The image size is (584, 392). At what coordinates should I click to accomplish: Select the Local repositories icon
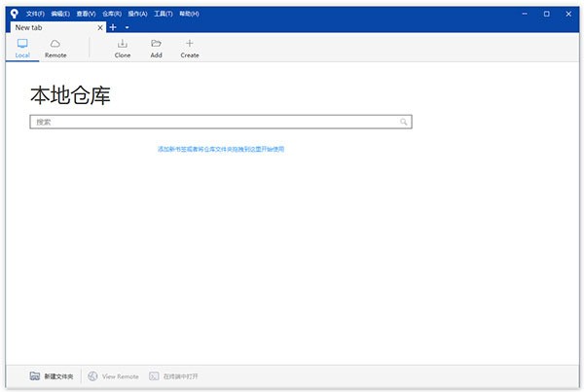click(22, 44)
